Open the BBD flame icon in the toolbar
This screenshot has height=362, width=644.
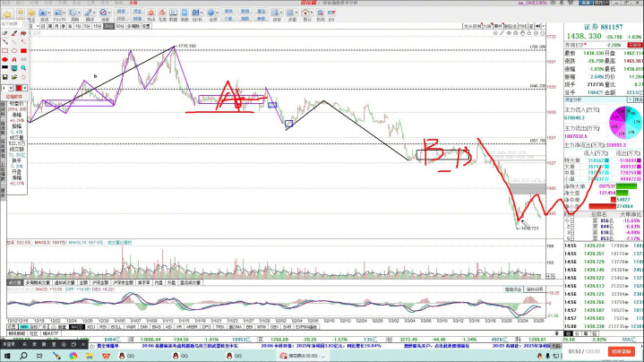151,13
